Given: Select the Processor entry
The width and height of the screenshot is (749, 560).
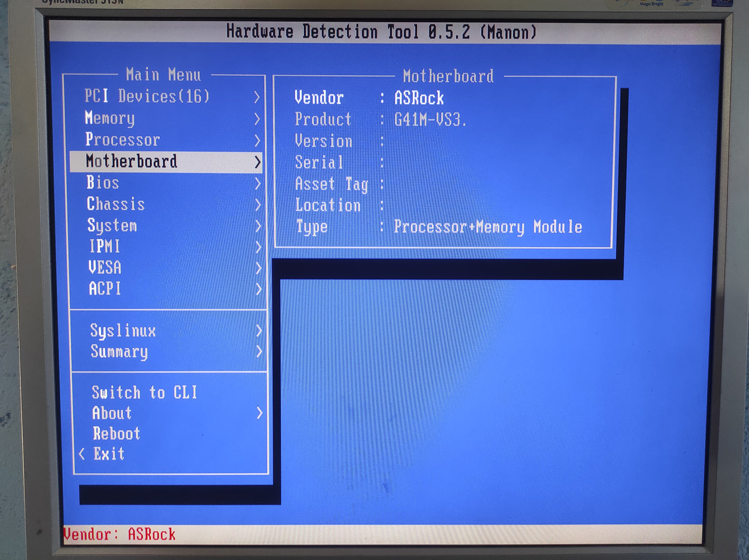Looking at the screenshot, I should [x=123, y=139].
